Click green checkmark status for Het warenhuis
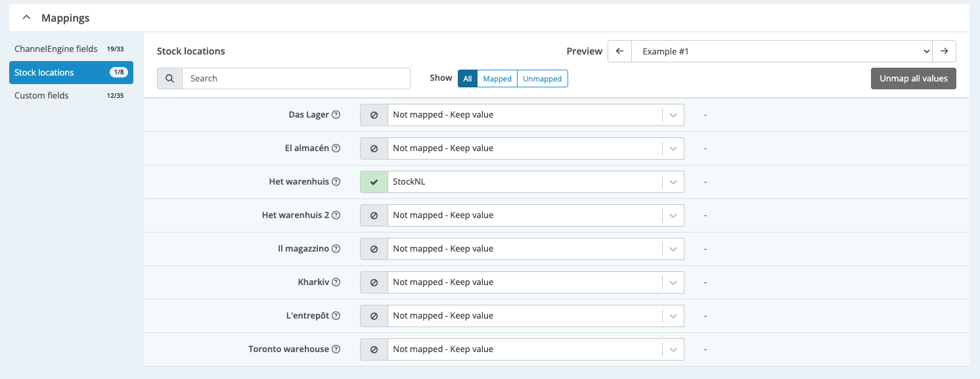 tap(374, 182)
